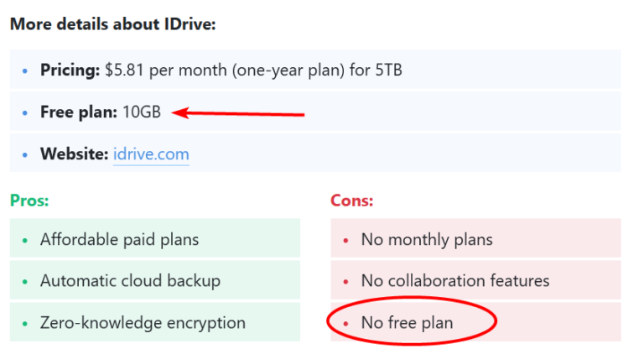Screen dimensions: 644x349
Task: Click the blue bullet beside Free plan
Action: click(24, 112)
